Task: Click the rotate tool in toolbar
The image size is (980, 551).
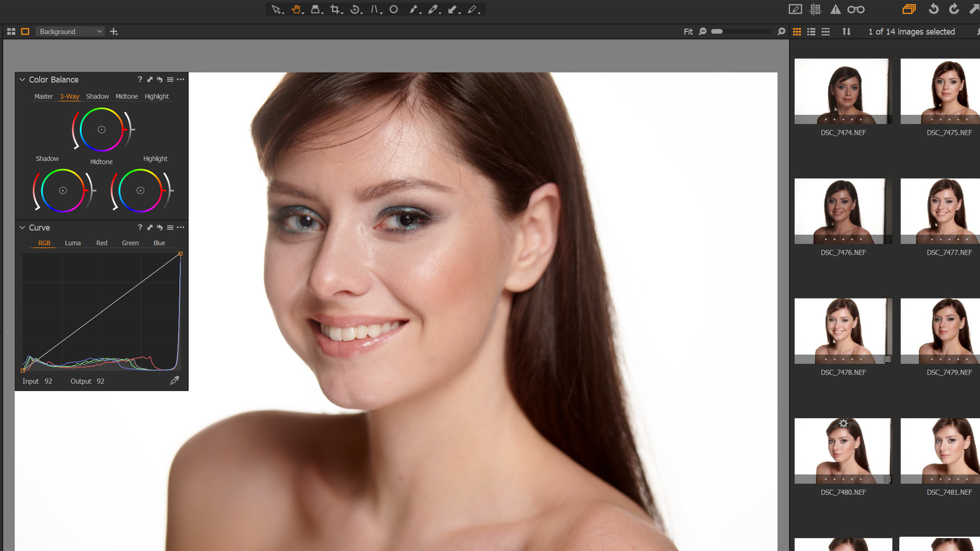Action: tap(355, 9)
